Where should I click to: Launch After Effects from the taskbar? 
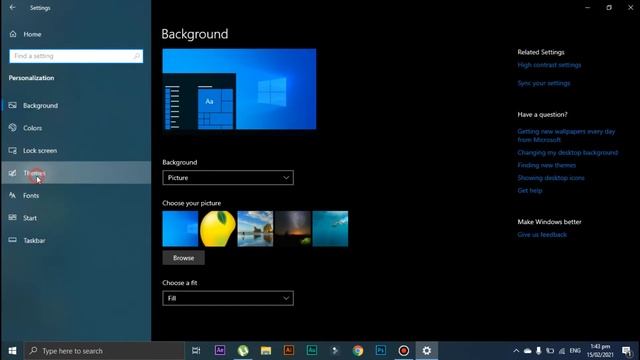click(x=220, y=351)
